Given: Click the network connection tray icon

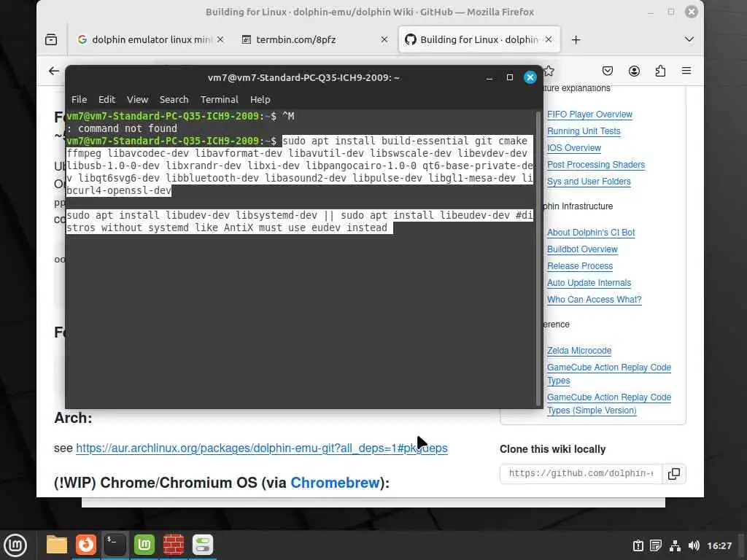Looking at the screenshot, I should 675,545.
